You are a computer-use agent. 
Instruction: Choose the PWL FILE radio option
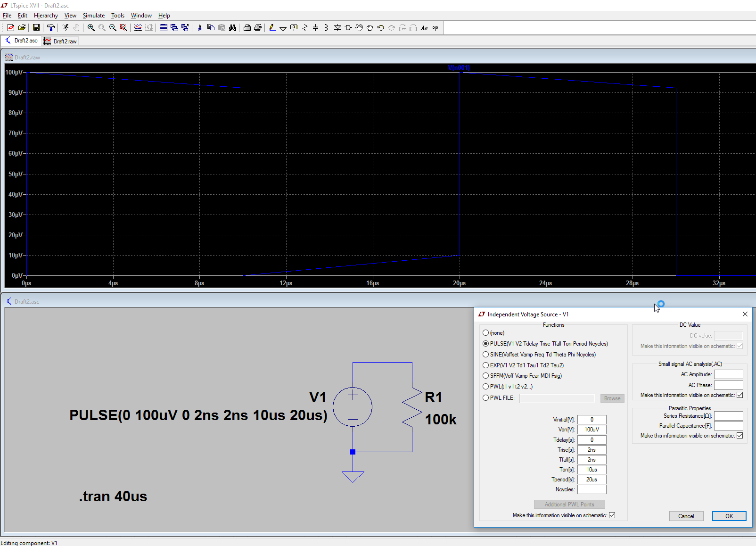[485, 398]
